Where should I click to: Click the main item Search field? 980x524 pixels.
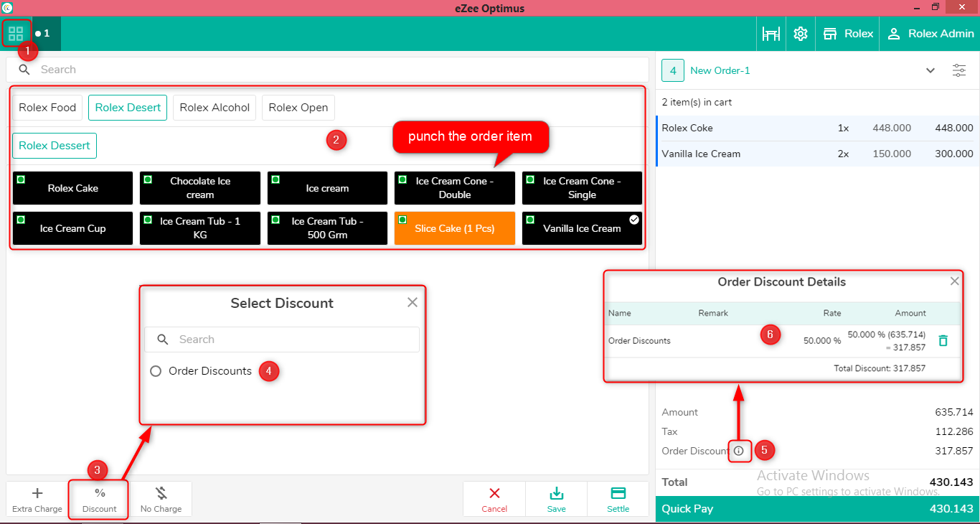[x=327, y=70]
